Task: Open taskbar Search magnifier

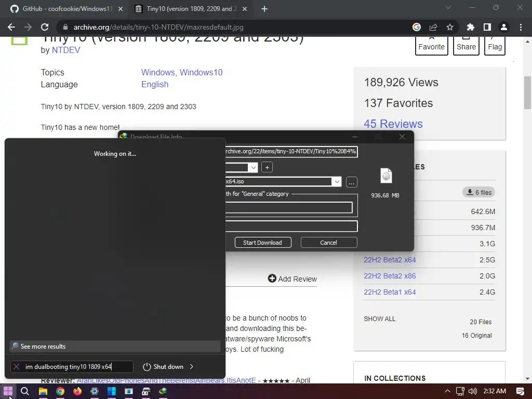Action: pyautogui.click(x=25, y=391)
